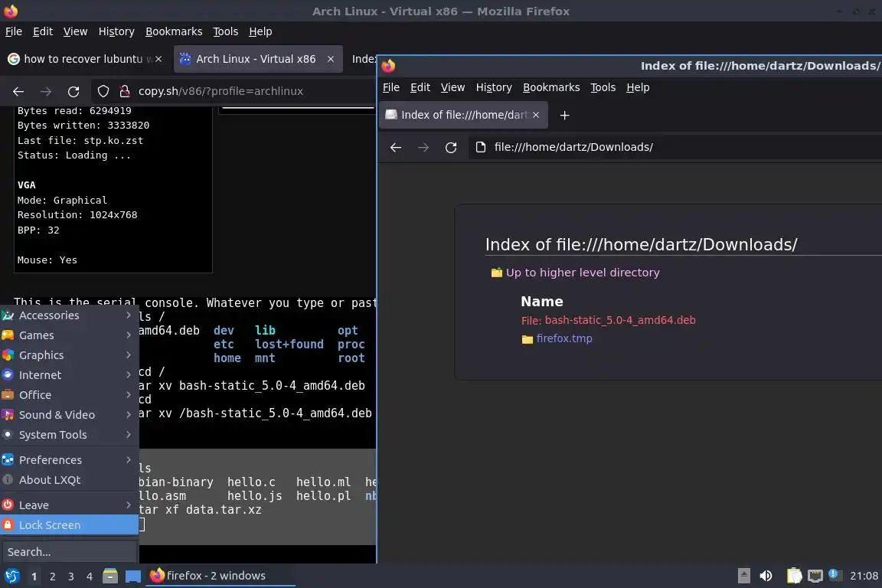Click the page icon beside file:/// URL
This screenshot has width=882, height=588.
point(481,148)
